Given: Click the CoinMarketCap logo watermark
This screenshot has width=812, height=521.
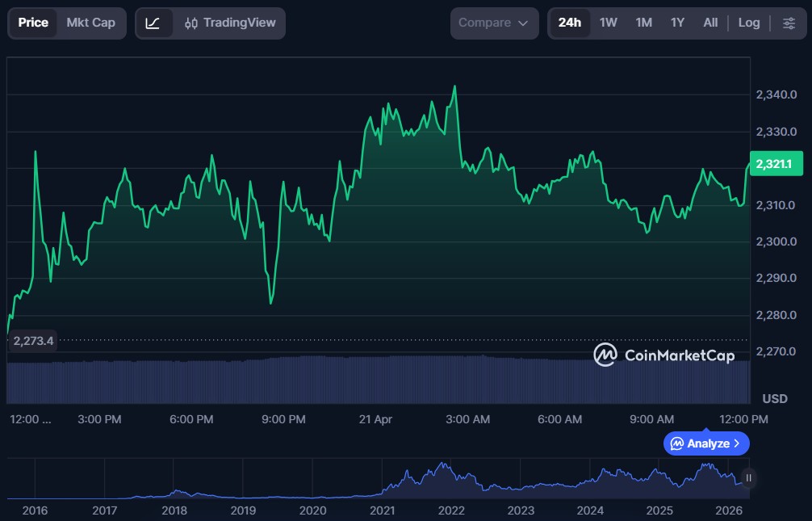Looking at the screenshot, I should click(x=664, y=355).
